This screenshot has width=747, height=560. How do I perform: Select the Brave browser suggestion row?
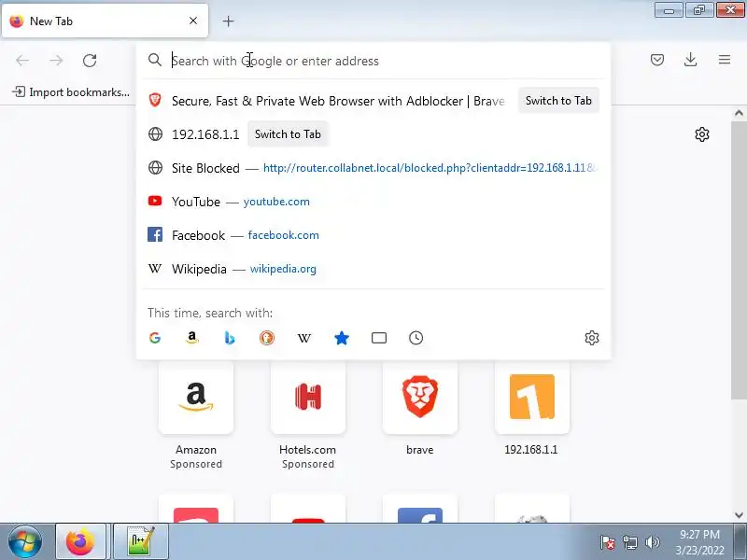point(373,101)
